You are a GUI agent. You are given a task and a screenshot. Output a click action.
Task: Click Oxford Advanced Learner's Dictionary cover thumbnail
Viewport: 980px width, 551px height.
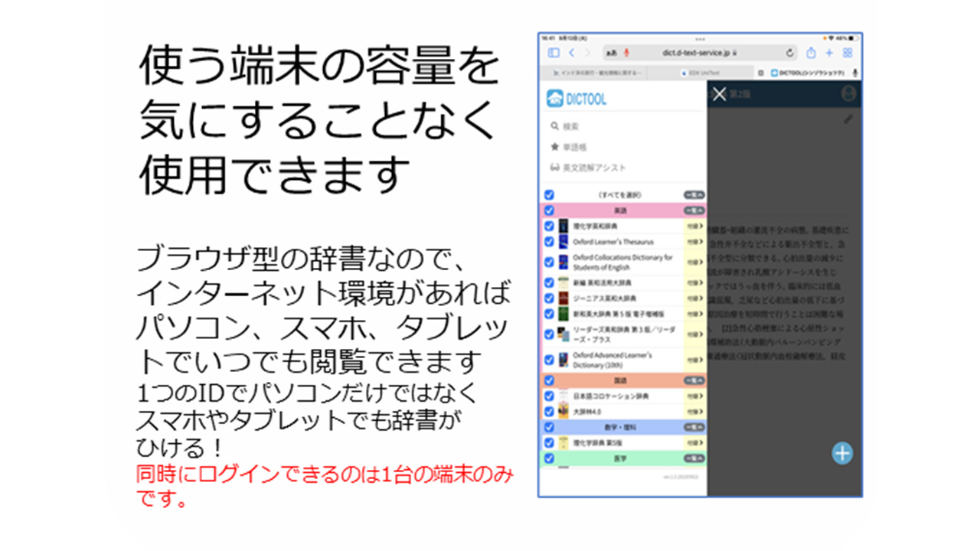(x=563, y=360)
